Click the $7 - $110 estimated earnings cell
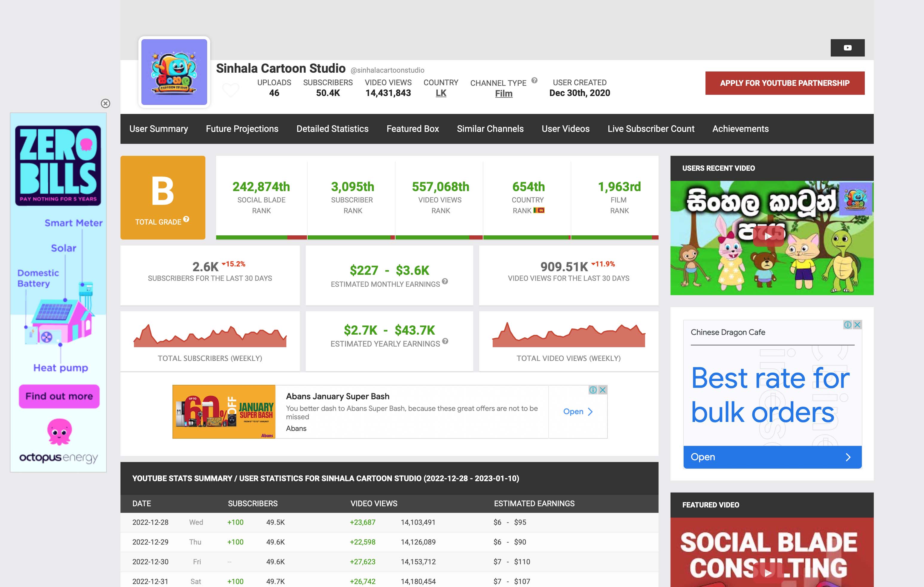The image size is (924, 587). pyautogui.click(x=511, y=562)
